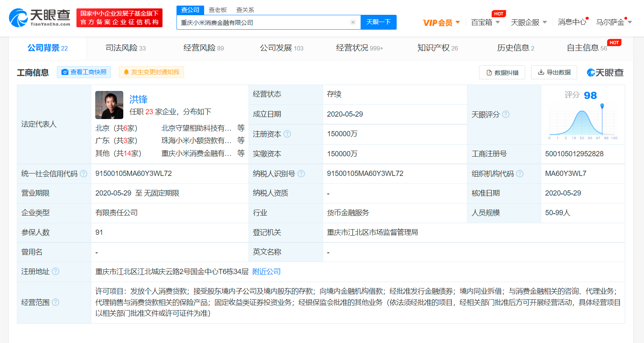This screenshot has width=644, height=343.
Task: Switch to the 司法风险 tab
Action: point(125,48)
